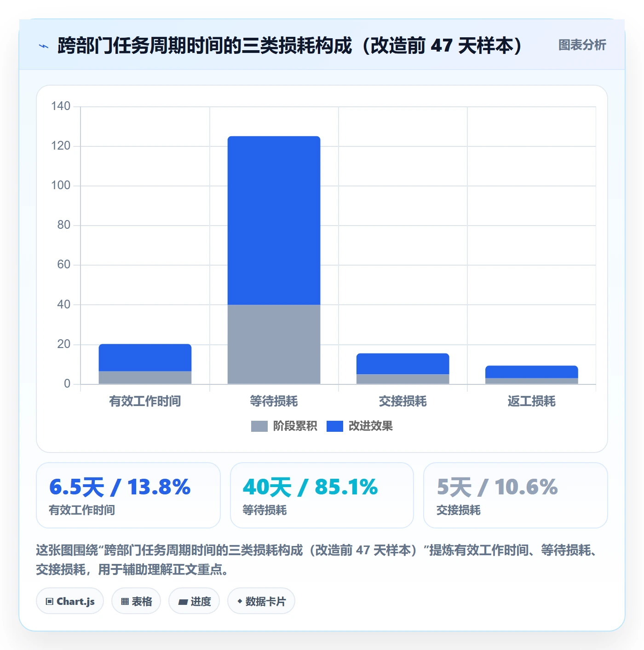This screenshot has height=650, width=644.
Task: Click the grey 阶段累积 legend swatch
Action: 259,426
